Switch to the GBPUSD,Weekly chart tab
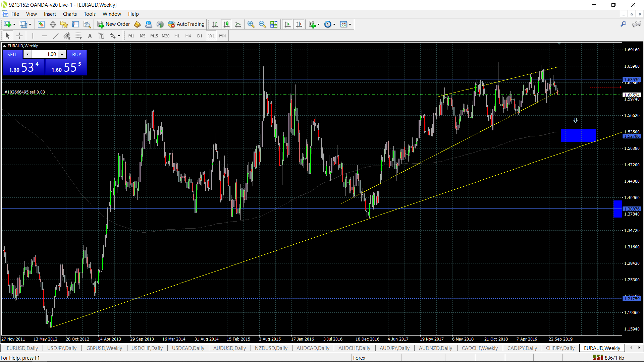The width and height of the screenshot is (644, 362). click(x=104, y=348)
